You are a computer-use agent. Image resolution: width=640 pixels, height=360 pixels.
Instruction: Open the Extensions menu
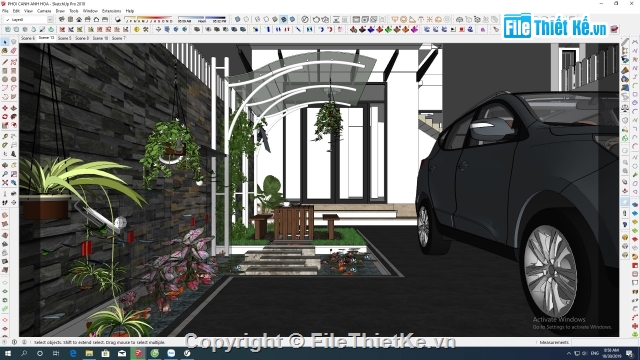[111, 11]
